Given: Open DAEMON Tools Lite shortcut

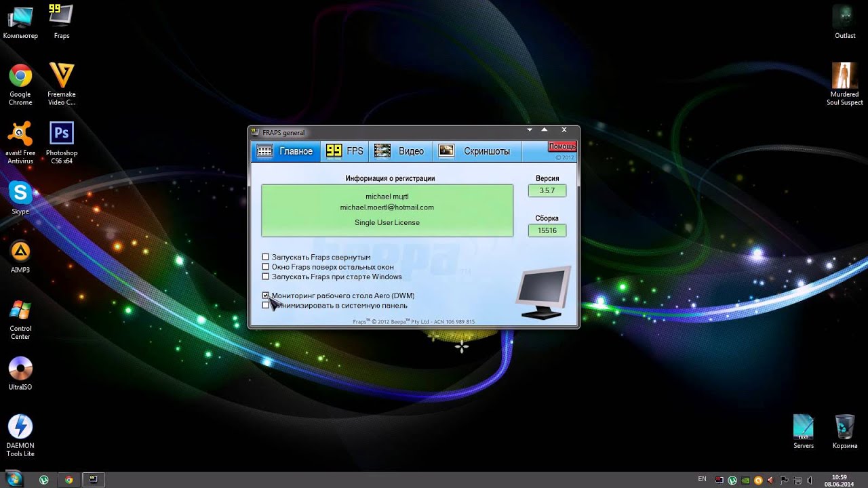Looking at the screenshot, I should point(20,436).
